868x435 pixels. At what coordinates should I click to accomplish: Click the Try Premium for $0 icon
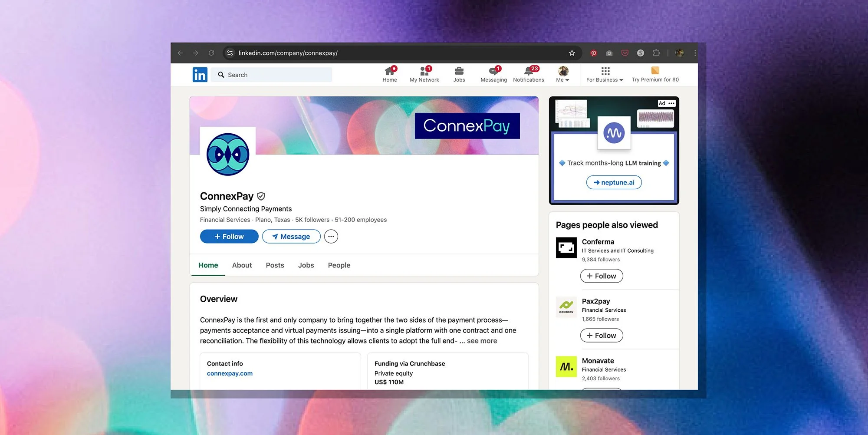pyautogui.click(x=655, y=70)
